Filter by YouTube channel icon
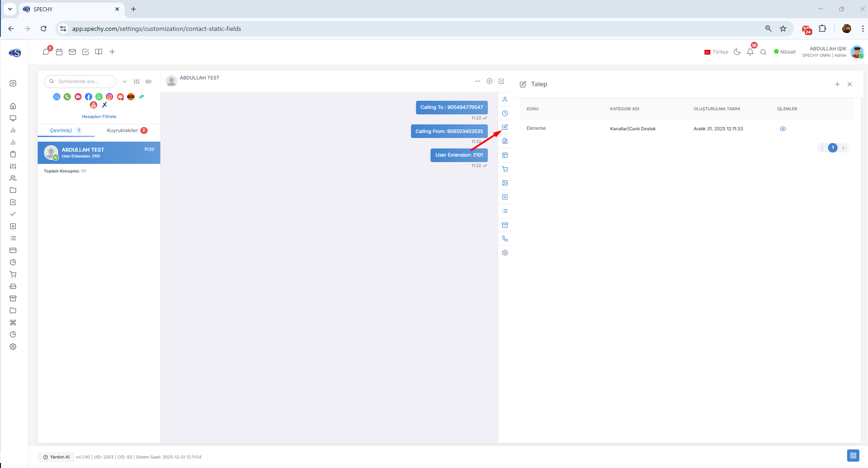 94,105
